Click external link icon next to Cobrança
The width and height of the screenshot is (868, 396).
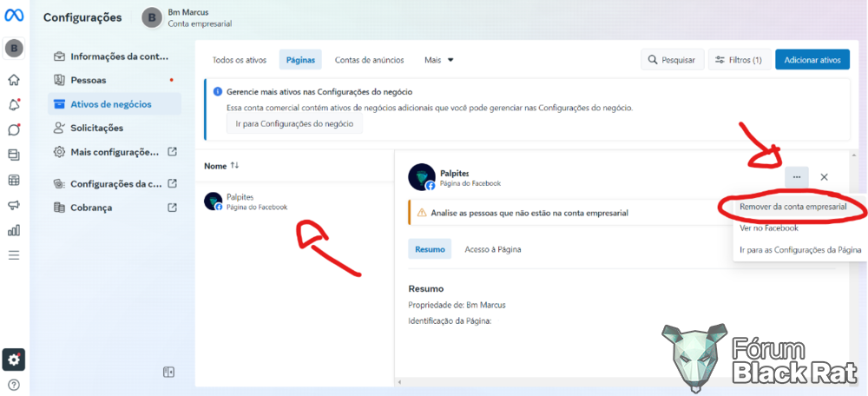[172, 208]
